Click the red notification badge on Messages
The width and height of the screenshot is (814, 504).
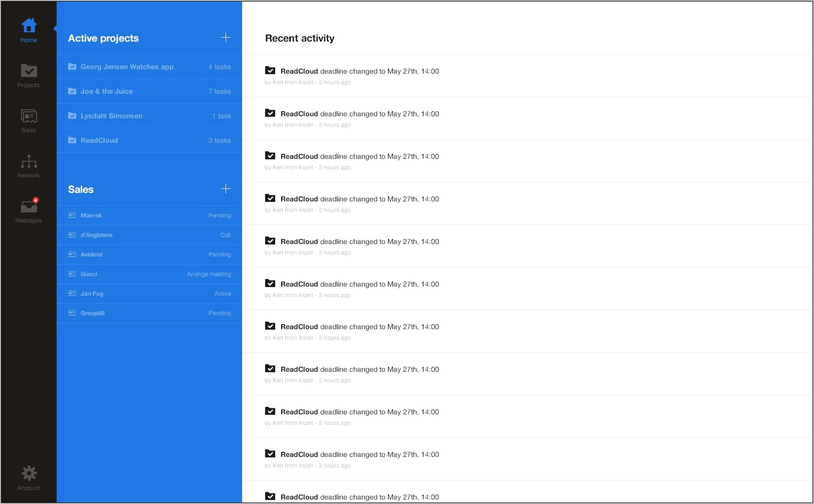click(36, 200)
